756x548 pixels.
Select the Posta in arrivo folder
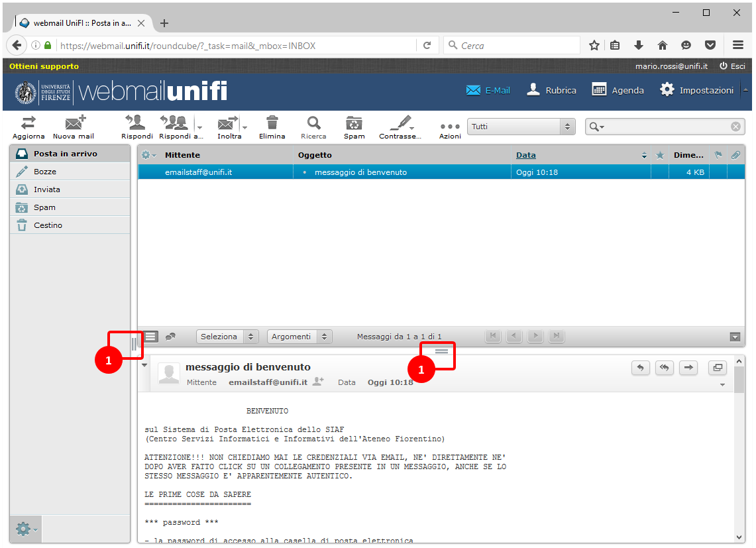[x=70, y=154]
